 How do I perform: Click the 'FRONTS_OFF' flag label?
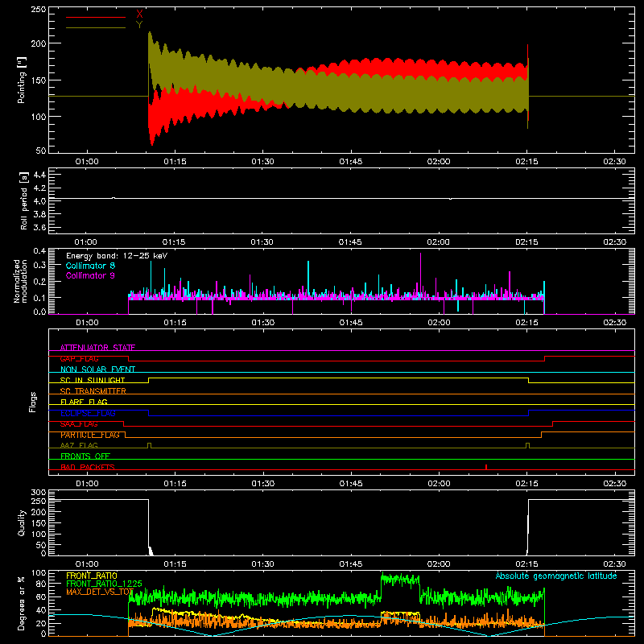85,456
